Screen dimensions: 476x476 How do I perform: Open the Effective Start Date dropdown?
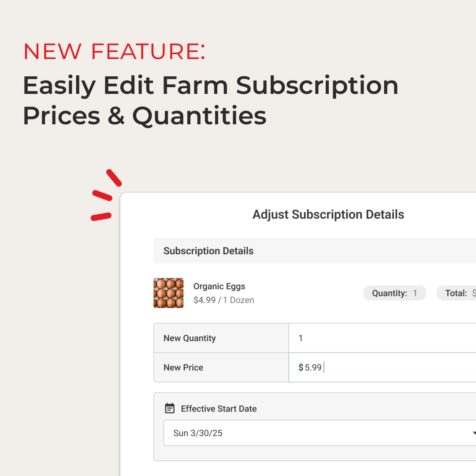(317, 433)
